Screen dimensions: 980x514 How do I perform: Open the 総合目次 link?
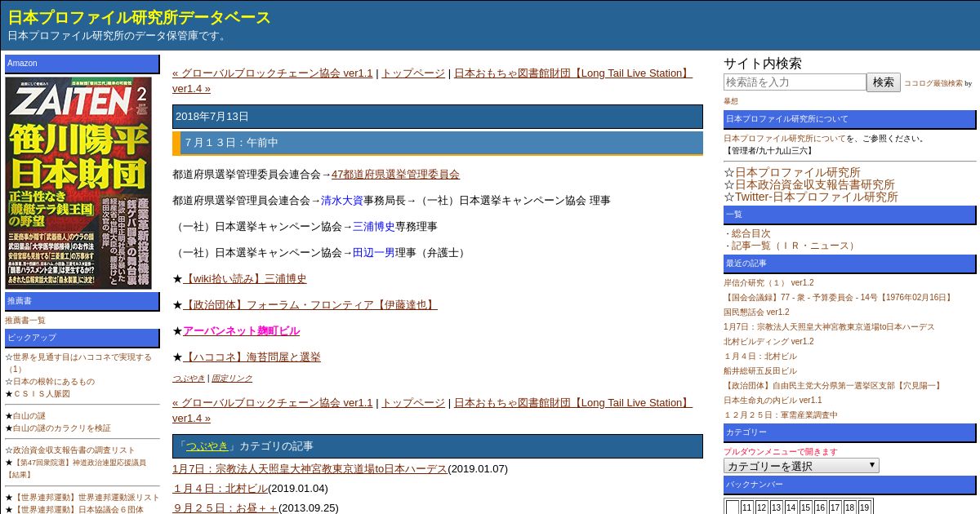(751, 233)
